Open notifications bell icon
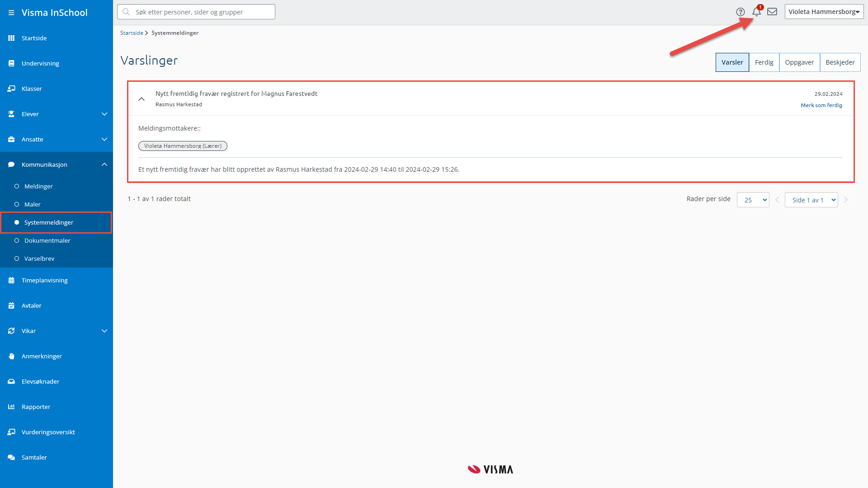This screenshot has height=488, width=868. (x=757, y=12)
